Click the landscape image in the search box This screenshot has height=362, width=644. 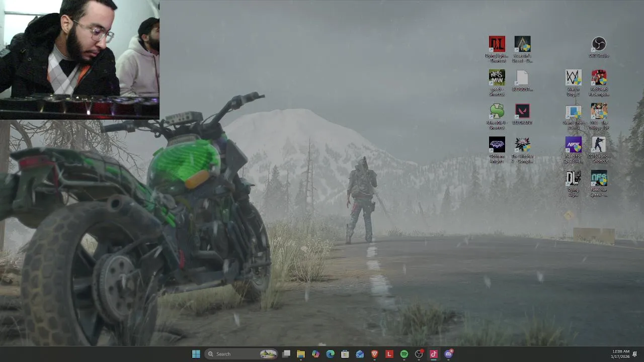click(x=269, y=354)
